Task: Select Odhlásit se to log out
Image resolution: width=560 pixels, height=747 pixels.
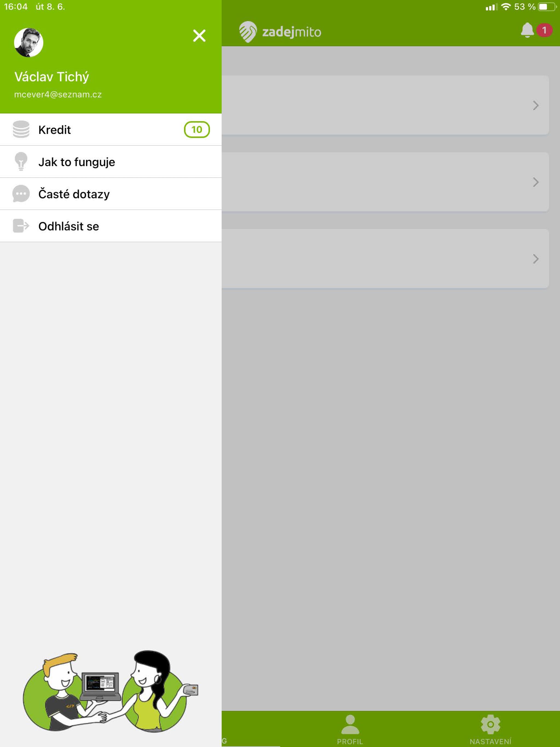Action: pos(111,226)
